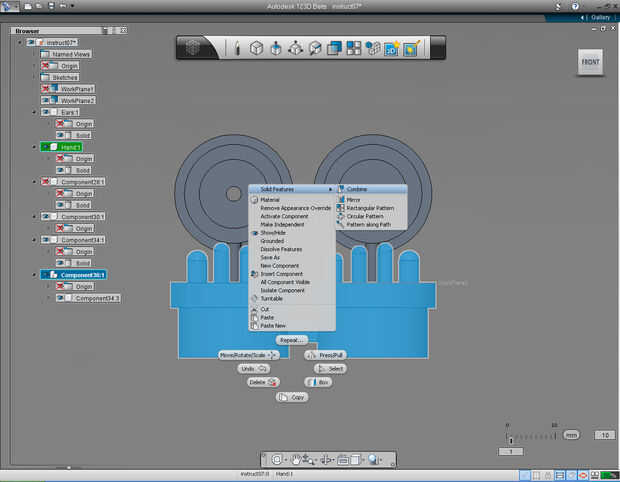The height and width of the screenshot is (482, 620).
Task: Choose the Press/Pull create tool in toolbar
Action: pyautogui.click(x=276, y=48)
